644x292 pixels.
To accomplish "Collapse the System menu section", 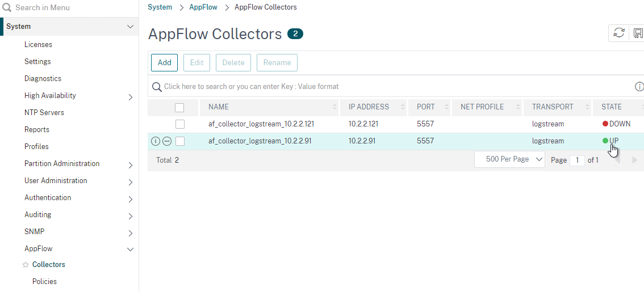I will click(x=130, y=27).
